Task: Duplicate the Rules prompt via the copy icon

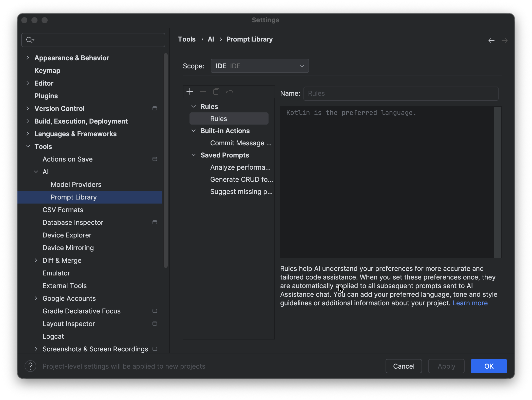Action: coord(216,91)
